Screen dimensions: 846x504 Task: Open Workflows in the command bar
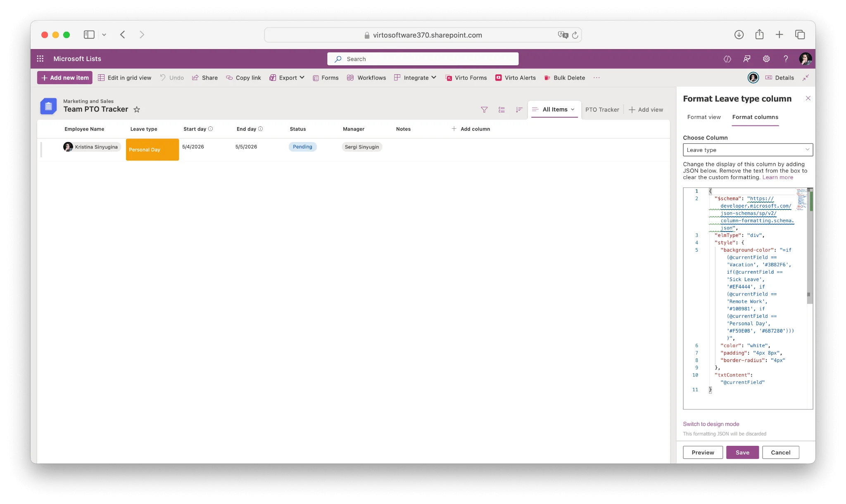[x=366, y=78]
